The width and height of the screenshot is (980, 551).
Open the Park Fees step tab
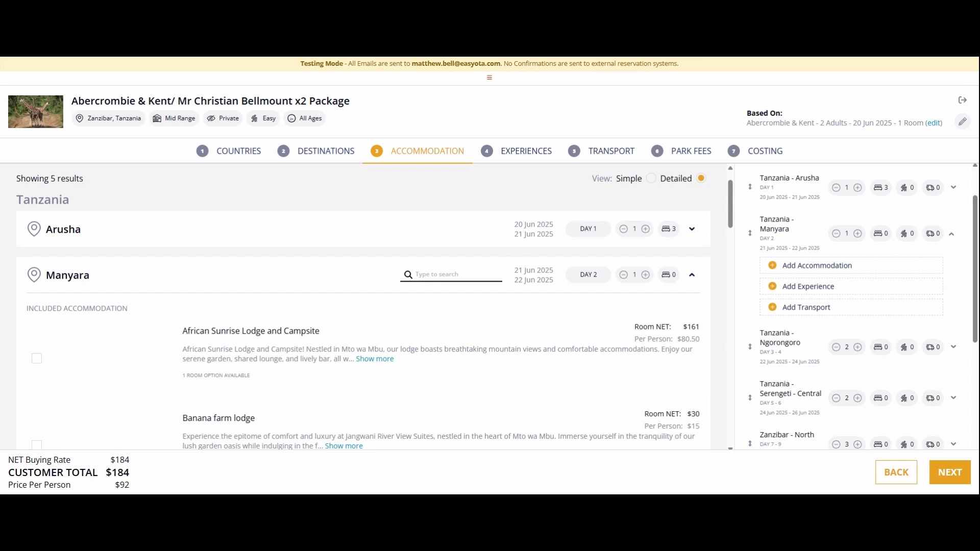tap(681, 151)
